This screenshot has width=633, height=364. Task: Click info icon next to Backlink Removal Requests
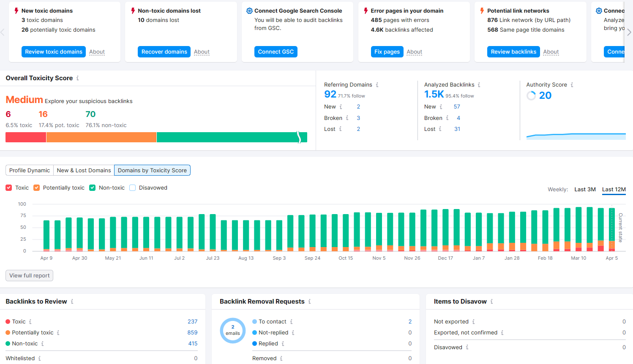click(x=309, y=302)
